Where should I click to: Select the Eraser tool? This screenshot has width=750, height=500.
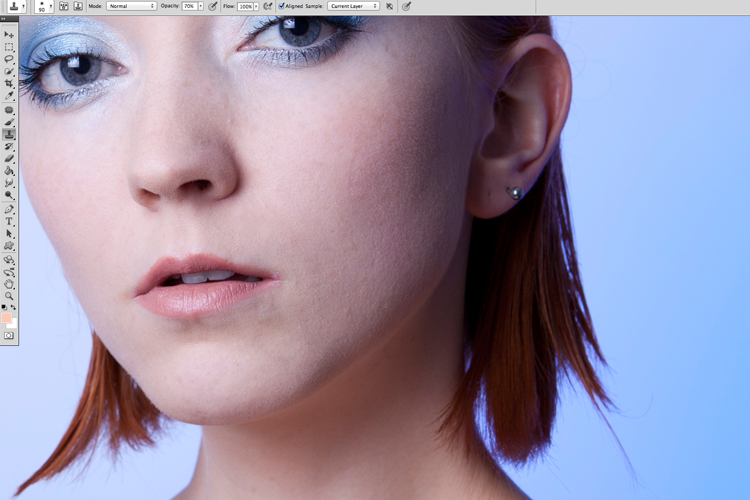[x=9, y=159]
